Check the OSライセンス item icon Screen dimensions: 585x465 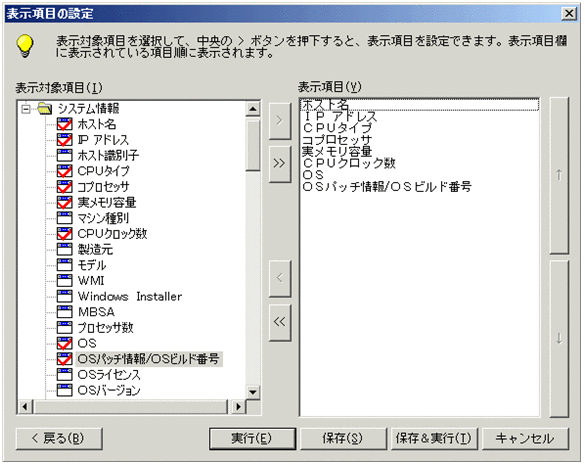(x=65, y=375)
